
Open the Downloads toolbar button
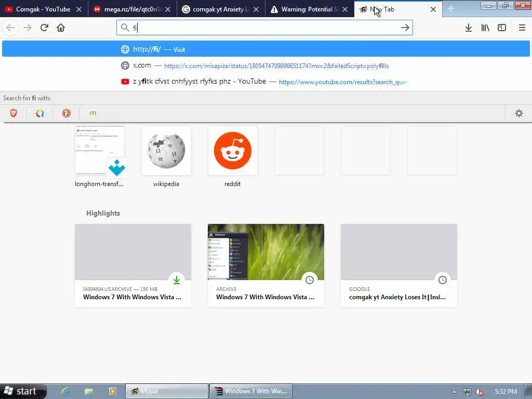pos(469,28)
